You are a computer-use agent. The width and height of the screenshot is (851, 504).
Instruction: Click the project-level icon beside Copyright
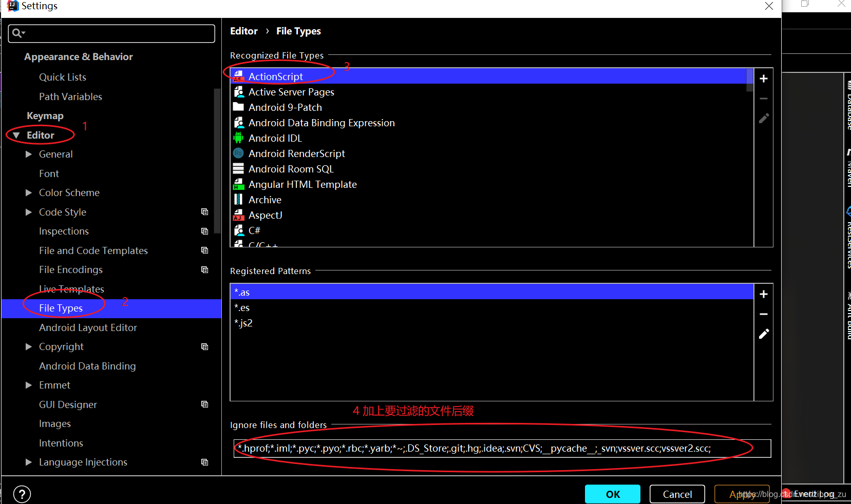click(204, 347)
